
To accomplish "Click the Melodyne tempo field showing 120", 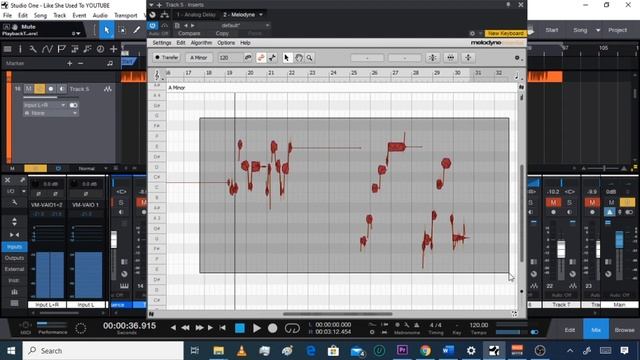I will 230,58.
